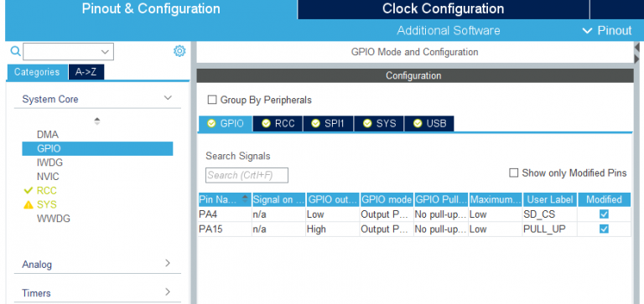Screen dimensions: 644x304
Task: Check Show only Modified Pins
Action: click(x=513, y=173)
